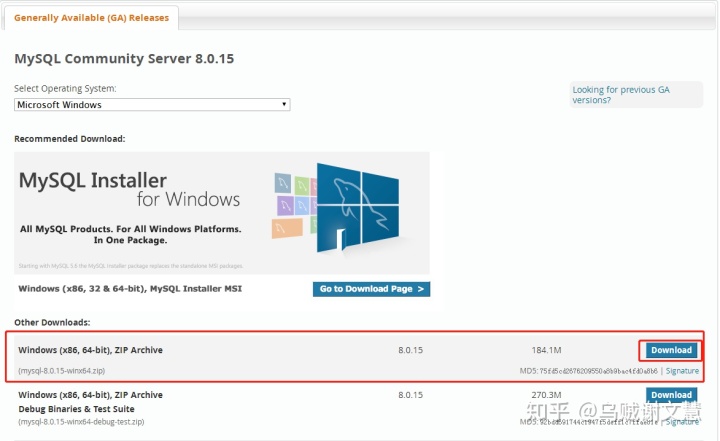This screenshot has height=441, width=720.
Task: Click the Debug Binaries & Test Suite label
Action: (76, 409)
